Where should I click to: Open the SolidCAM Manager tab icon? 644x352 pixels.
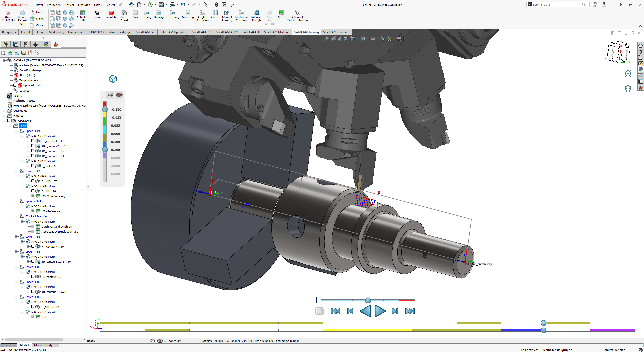tap(56, 45)
